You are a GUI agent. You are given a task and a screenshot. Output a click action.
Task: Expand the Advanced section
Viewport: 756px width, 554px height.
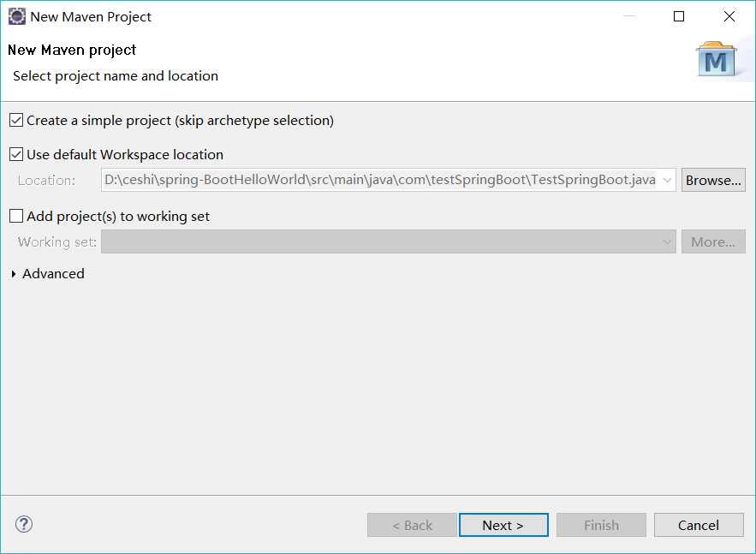click(x=14, y=274)
